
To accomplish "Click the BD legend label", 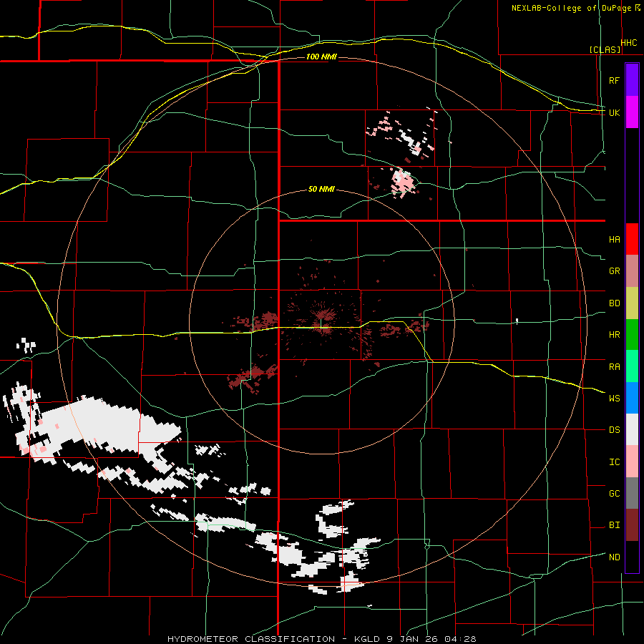I will tap(614, 303).
